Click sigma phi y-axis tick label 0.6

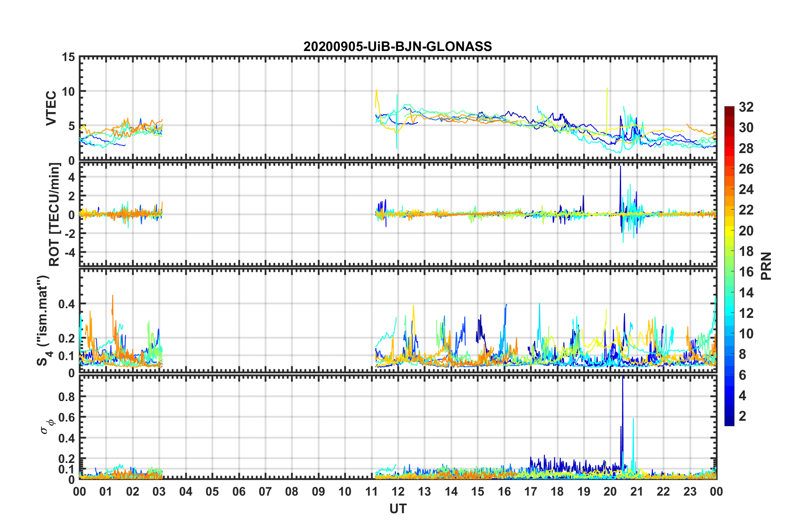(x=67, y=417)
